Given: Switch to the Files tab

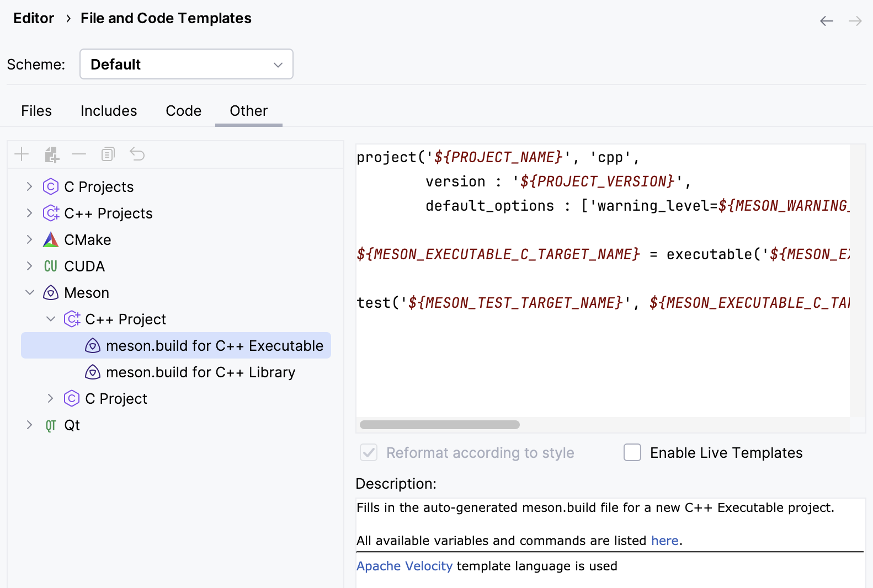Looking at the screenshot, I should pyautogui.click(x=36, y=111).
